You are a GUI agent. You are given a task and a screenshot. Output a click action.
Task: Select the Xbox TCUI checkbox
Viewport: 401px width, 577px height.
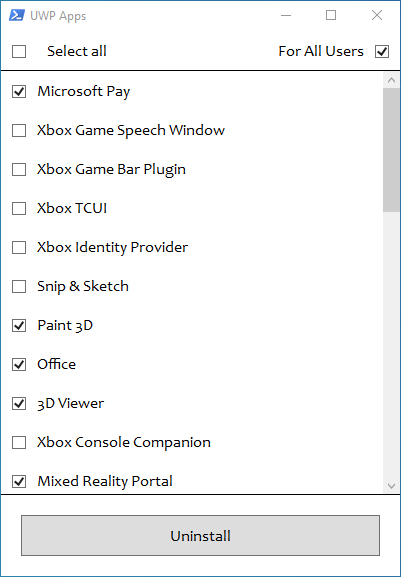tap(19, 208)
